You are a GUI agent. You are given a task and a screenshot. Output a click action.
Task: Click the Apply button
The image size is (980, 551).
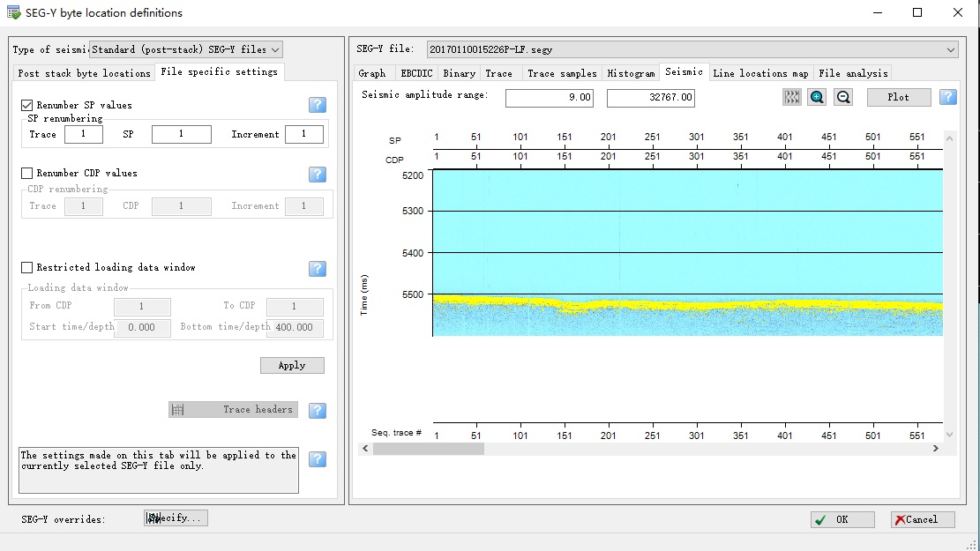[292, 366]
